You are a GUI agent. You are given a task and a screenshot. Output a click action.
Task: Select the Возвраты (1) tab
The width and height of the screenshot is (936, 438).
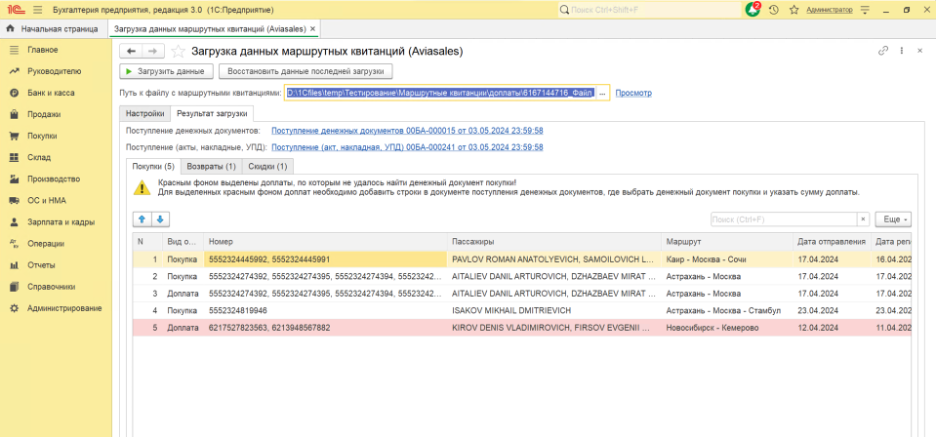[x=211, y=166]
